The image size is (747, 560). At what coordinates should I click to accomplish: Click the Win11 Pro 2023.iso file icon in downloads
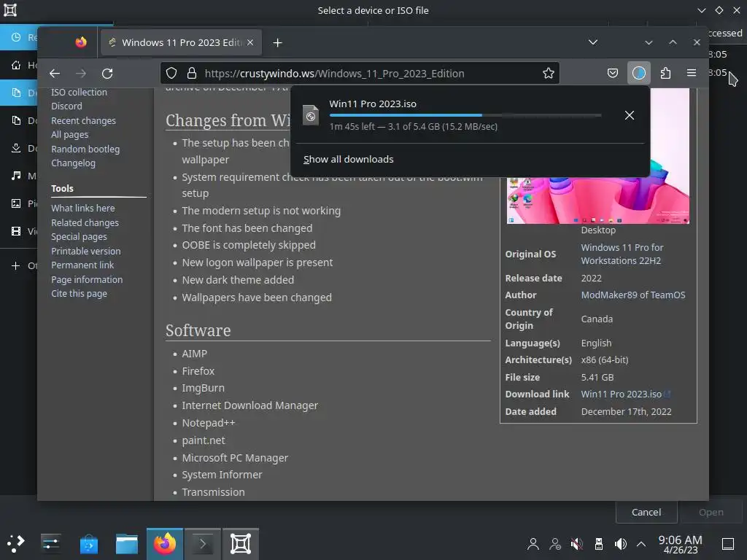(x=311, y=115)
